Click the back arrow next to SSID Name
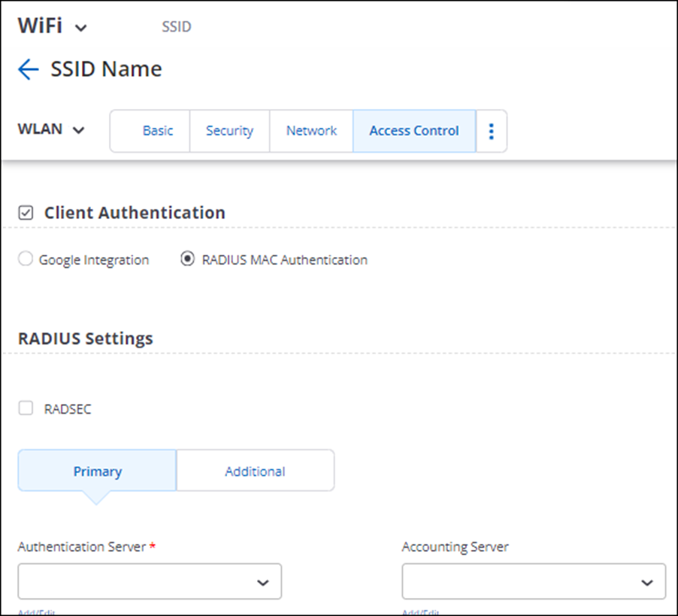The height and width of the screenshot is (616, 678). coord(27,68)
